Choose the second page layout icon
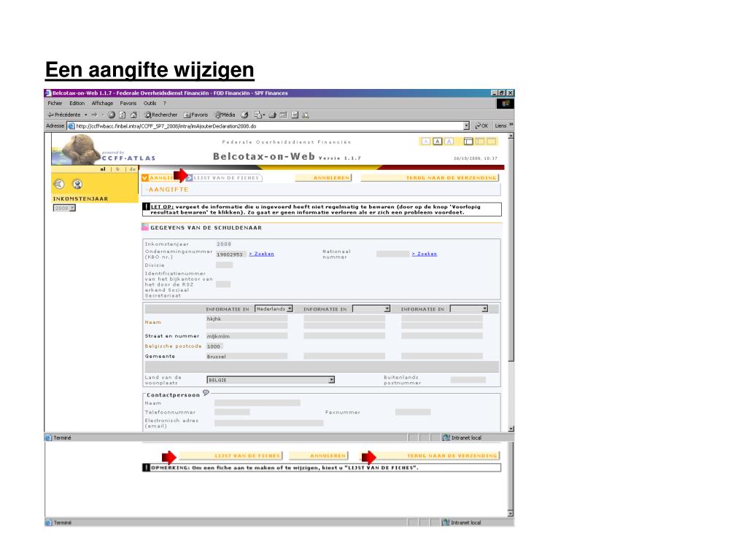The width and height of the screenshot is (747, 560). (x=480, y=141)
